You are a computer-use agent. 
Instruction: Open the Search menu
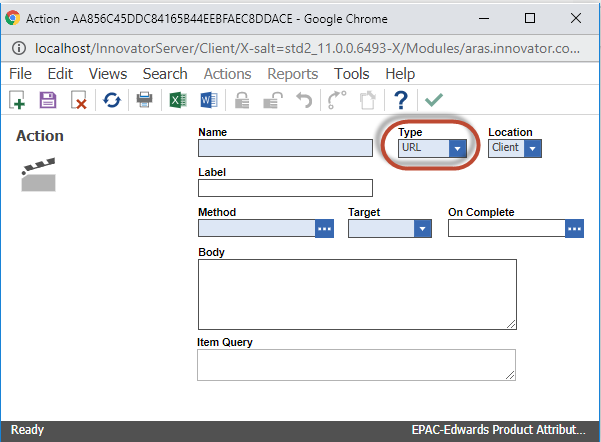[164, 74]
